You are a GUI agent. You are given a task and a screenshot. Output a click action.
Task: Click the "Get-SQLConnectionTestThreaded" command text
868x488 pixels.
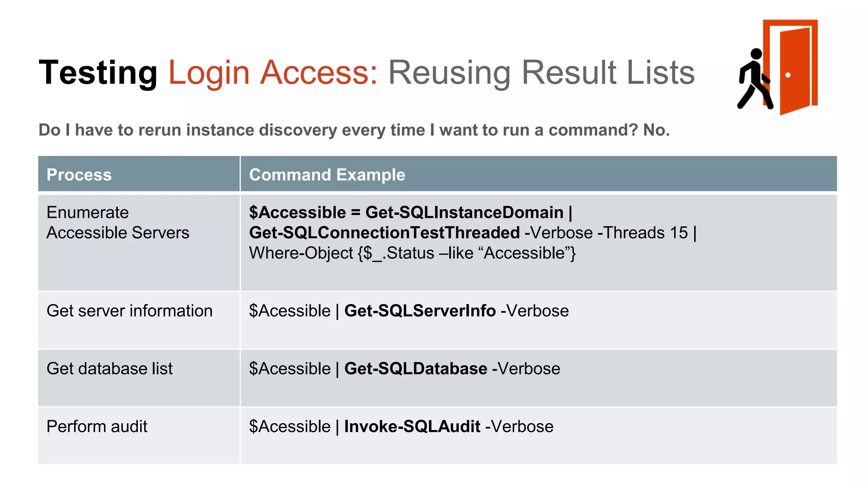click(x=384, y=233)
